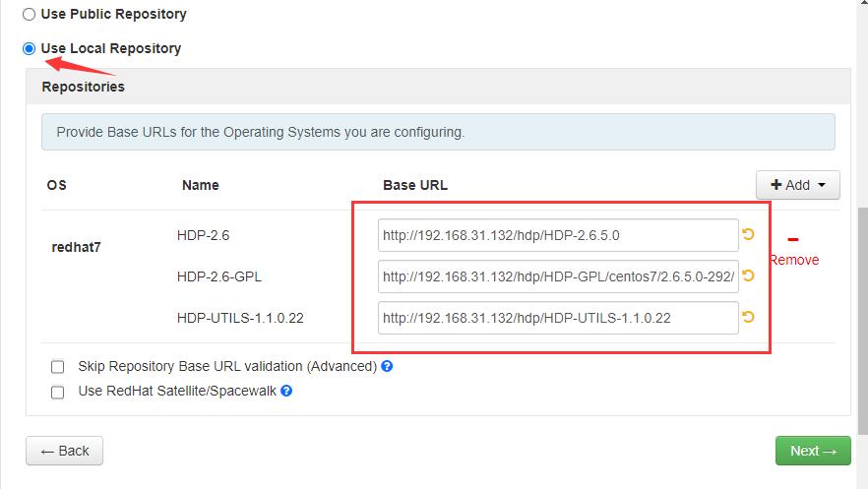
Task: Click the redhat7 OS label
Action: pos(77,247)
